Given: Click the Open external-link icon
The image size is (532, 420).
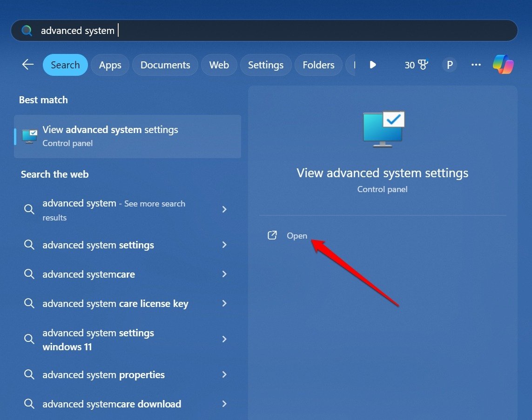Looking at the screenshot, I should point(272,235).
